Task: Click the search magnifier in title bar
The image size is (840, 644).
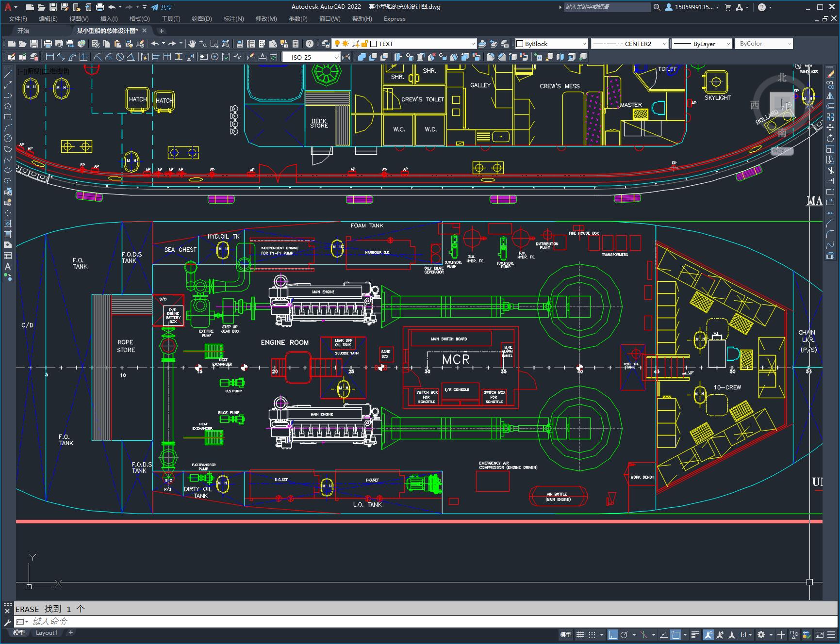Action: (x=657, y=7)
